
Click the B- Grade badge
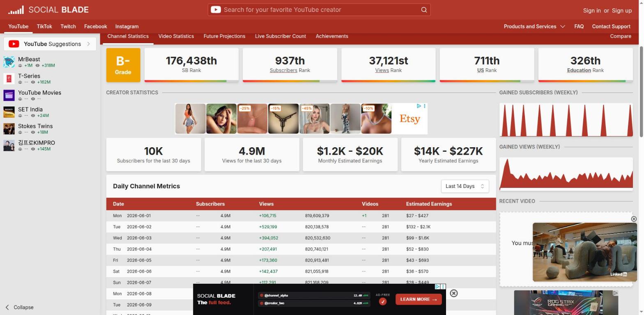point(123,65)
